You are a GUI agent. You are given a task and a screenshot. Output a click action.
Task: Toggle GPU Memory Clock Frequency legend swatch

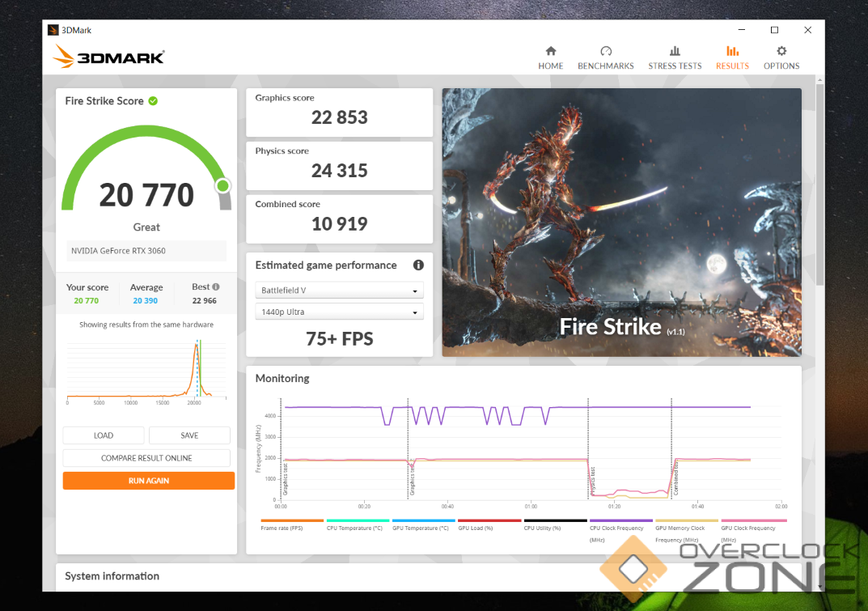coord(687,520)
